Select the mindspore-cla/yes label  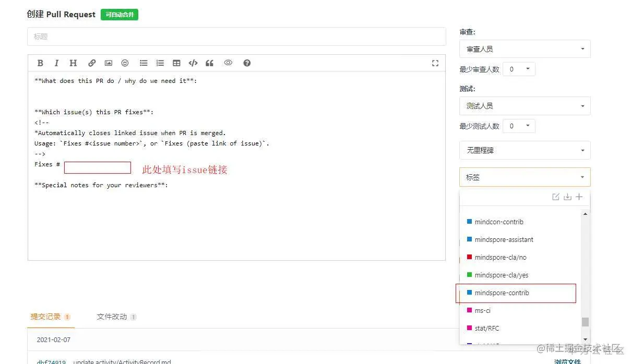520,275
